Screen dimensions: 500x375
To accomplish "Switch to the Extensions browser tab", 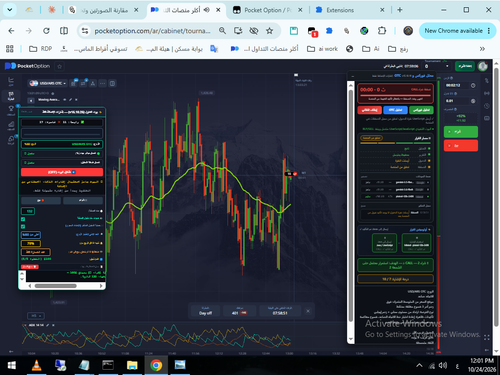I will coord(349,10).
